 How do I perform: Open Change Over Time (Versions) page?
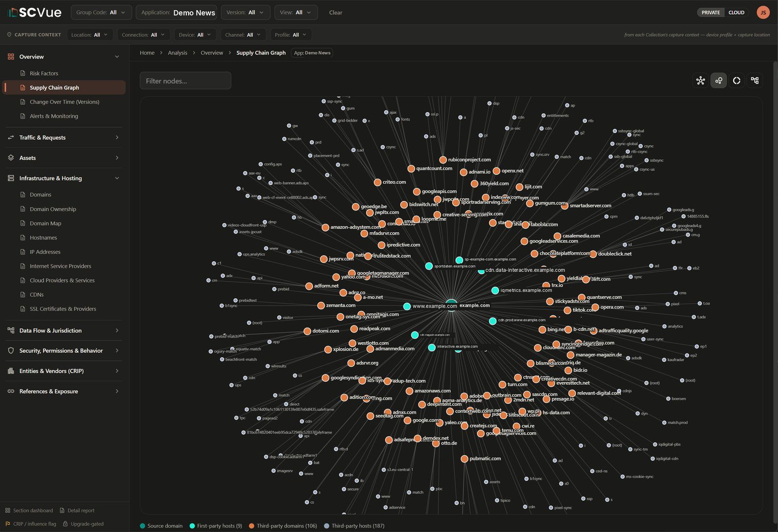coord(64,102)
